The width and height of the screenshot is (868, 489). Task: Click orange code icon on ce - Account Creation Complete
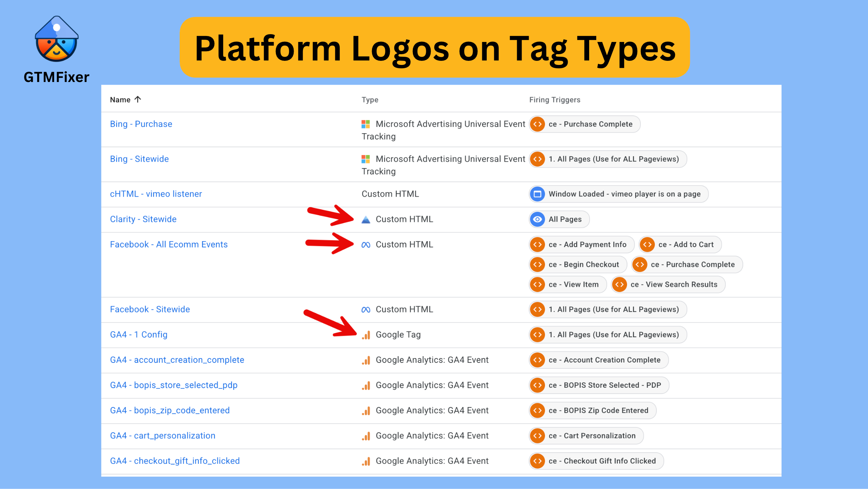tap(537, 360)
